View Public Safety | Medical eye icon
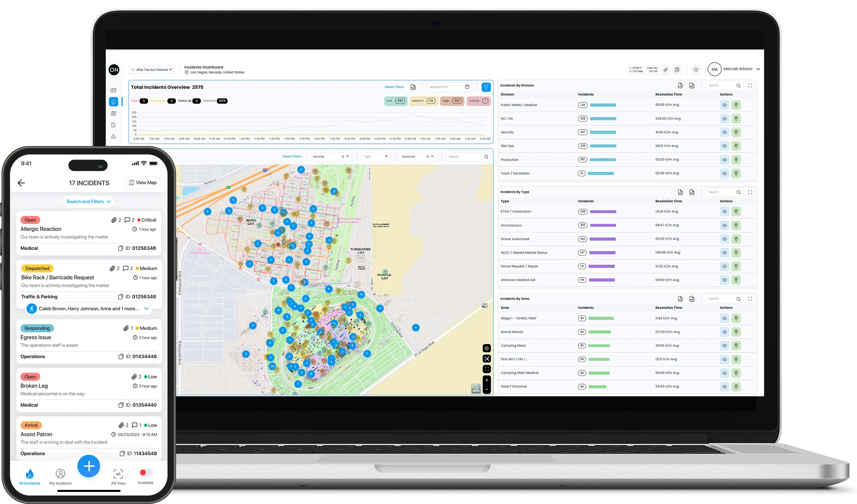Image resolution: width=857 pixels, height=504 pixels. tap(724, 105)
